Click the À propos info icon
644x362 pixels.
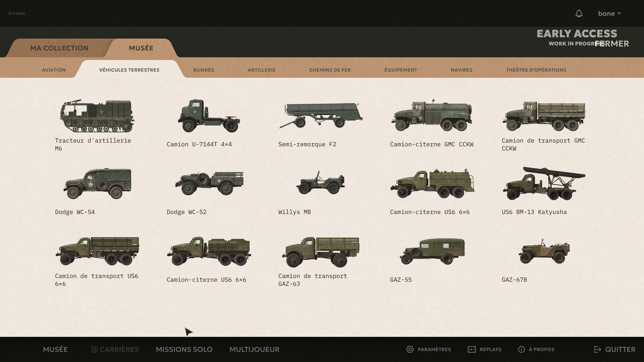click(522, 349)
